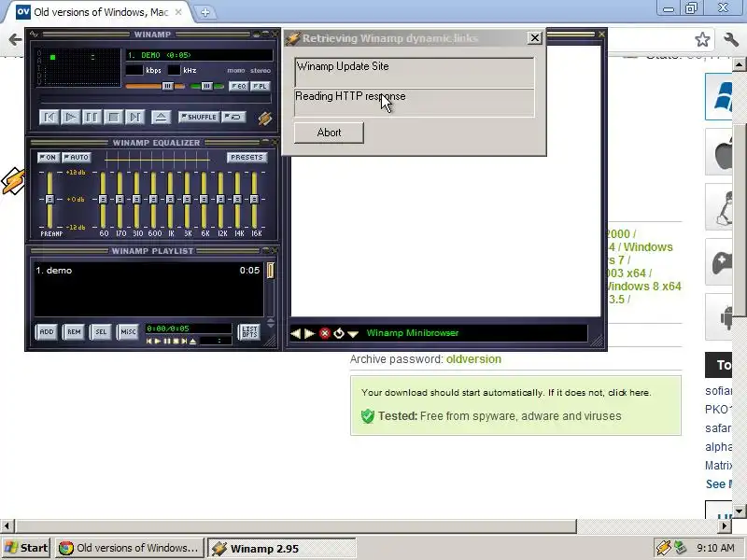Click the Apple Mac category icon

[719, 152]
